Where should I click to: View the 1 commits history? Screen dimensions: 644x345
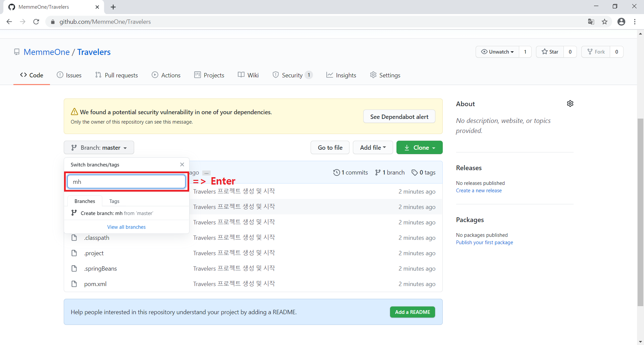click(351, 172)
